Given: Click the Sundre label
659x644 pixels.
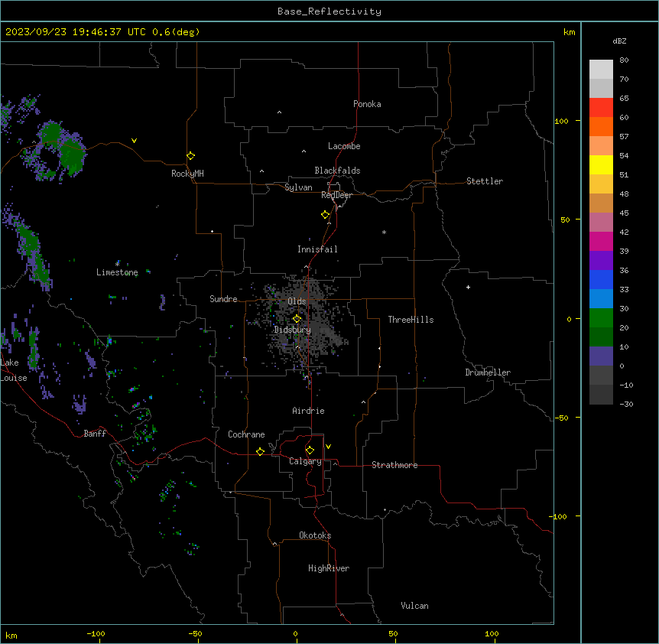Looking at the screenshot, I should click(x=223, y=299).
